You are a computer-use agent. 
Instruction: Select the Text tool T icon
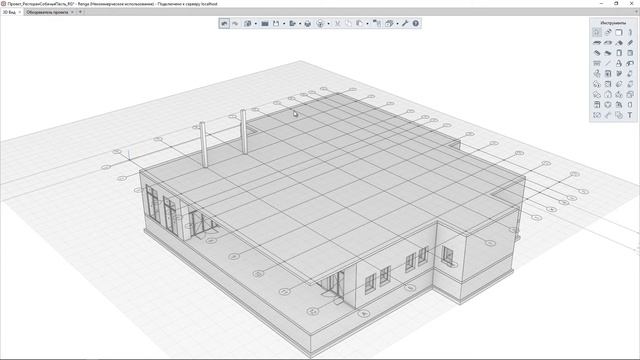click(630, 115)
